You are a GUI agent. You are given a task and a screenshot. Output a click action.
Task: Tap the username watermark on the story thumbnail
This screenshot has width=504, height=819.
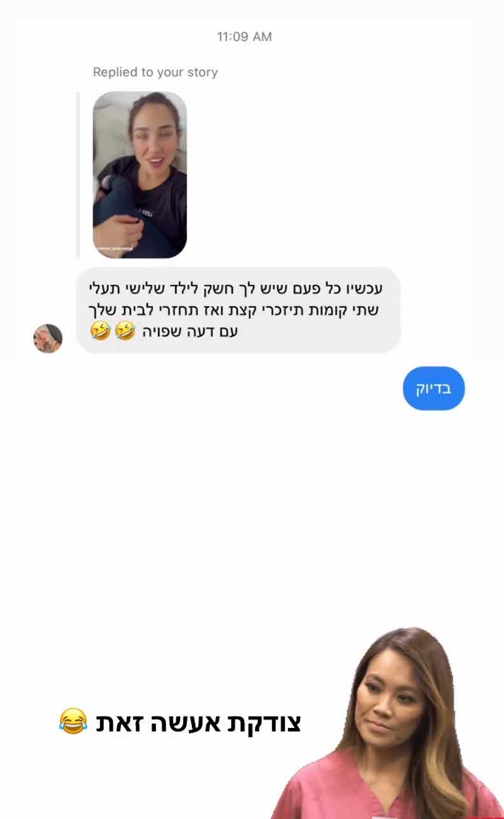[x=114, y=249]
